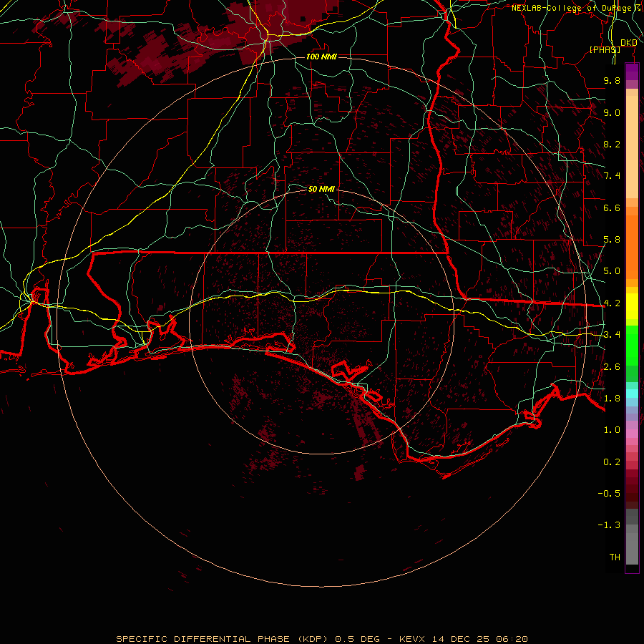Image resolution: width=644 pixels, height=644 pixels.
Task: Click the -0.5 scale value
Action: pyautogui.click(x=609, y=494)
